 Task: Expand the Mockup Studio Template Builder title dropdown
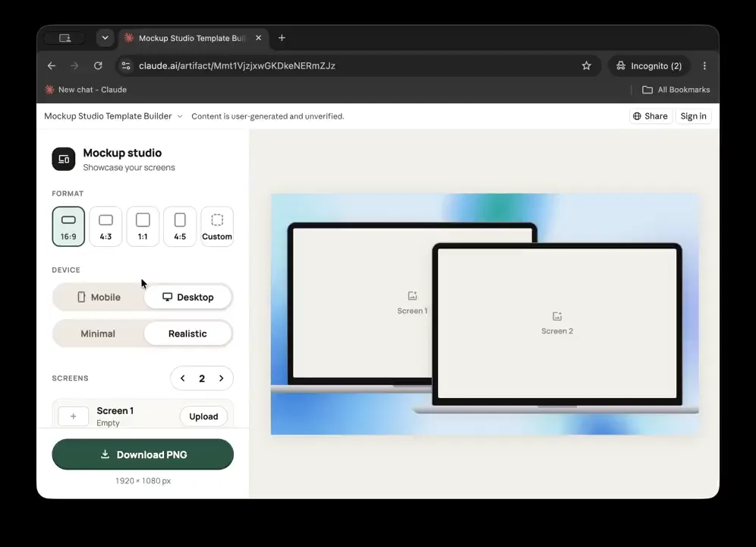180,116
